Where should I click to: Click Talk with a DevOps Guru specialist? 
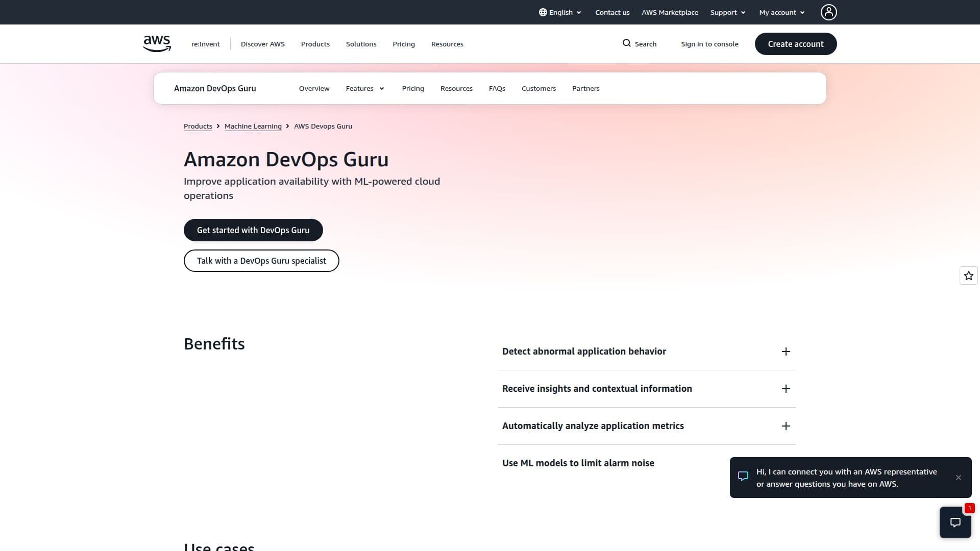[x=261, y=261]
